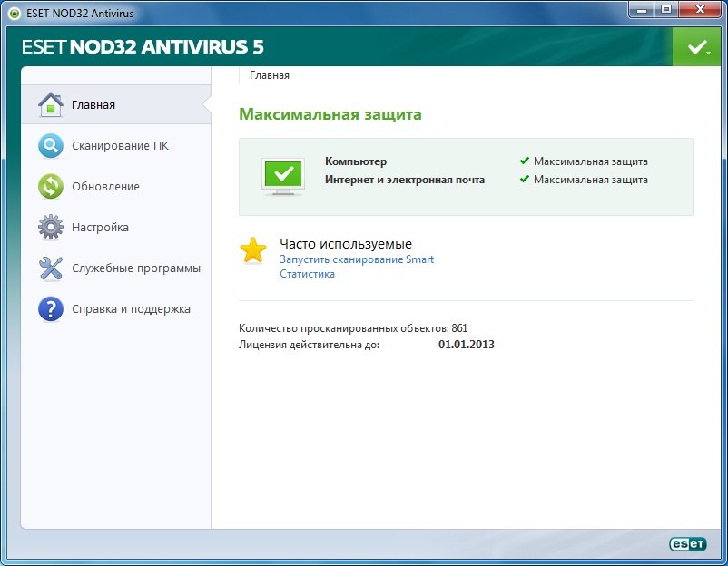Click the license date 01.01.2013
Screen dimensions: 728x566
click(467, 345)
